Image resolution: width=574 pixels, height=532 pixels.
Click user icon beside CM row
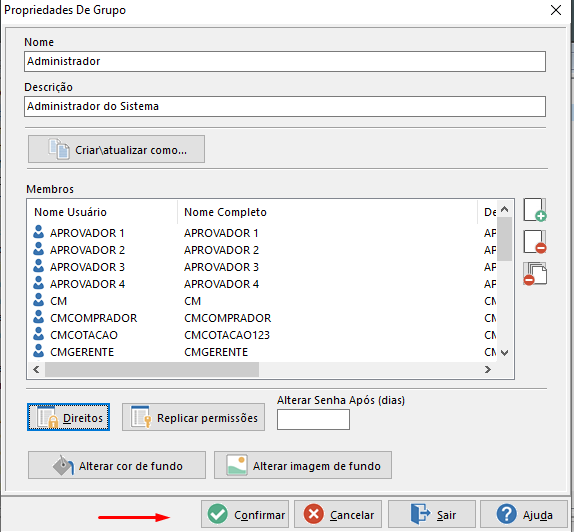click(38, 300)
